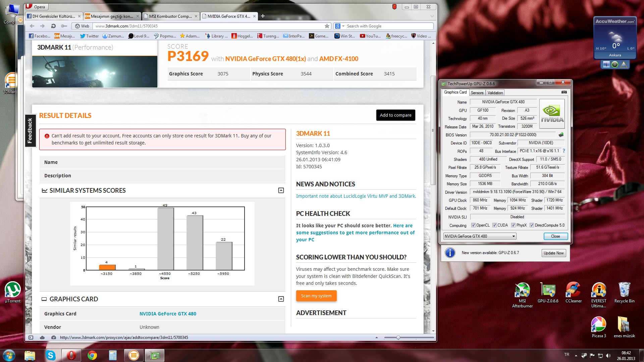Viewport: 644px width, 362px height.
Task: Switch to MSI Kombustor Comp browser tab
Action: (170, 16)
